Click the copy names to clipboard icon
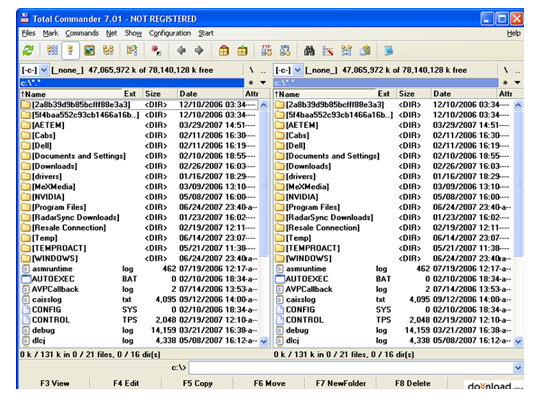 (x=365, y=51)
